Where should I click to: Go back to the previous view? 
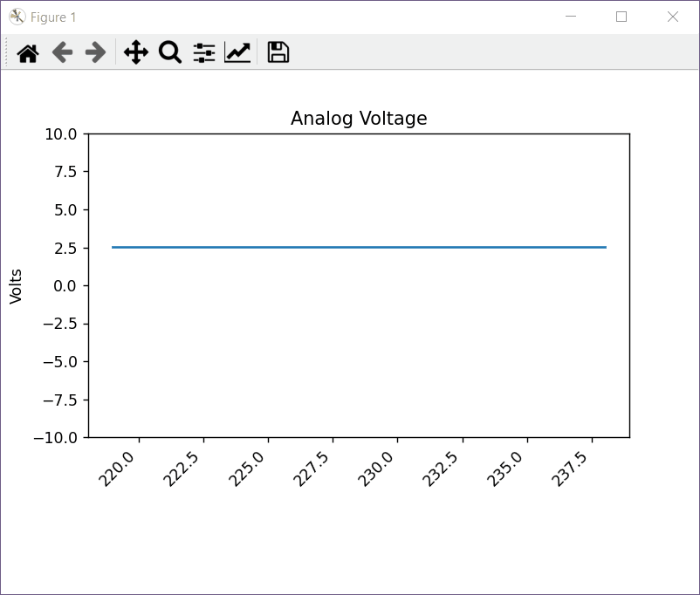pyautogui.click(x=62, y=53)
